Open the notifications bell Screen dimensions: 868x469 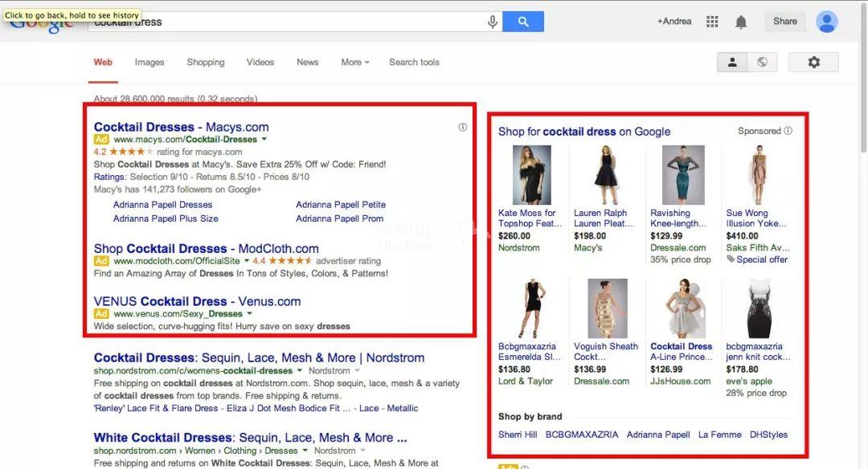741,22
